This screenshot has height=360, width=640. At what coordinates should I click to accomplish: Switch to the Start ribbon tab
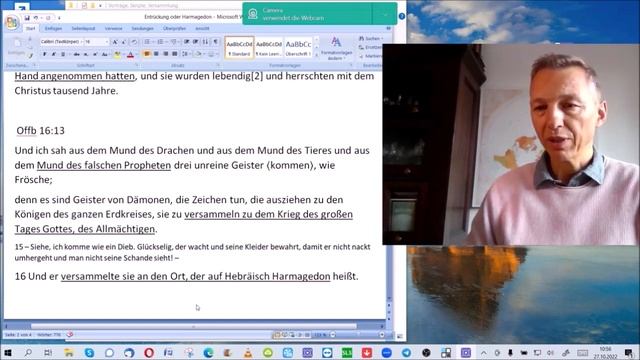[x=31, y=29]
